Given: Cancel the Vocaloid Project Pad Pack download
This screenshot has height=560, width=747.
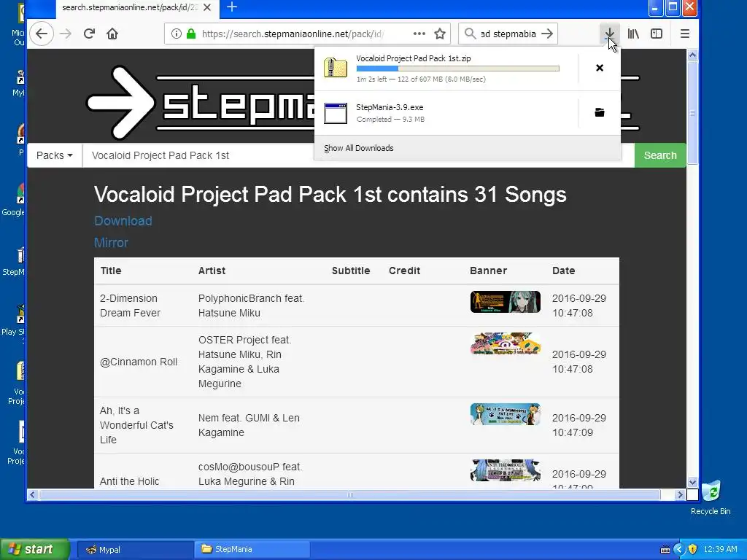Looking at the screenshot, I should pos(600,68).
